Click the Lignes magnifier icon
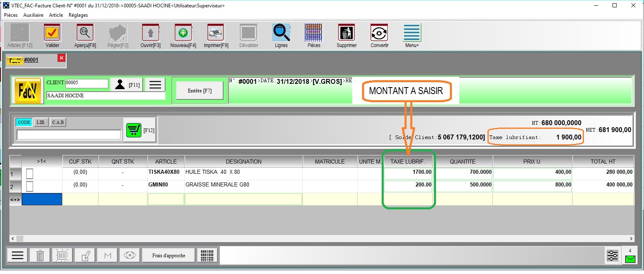644x274 pixels. click(281, 33)
